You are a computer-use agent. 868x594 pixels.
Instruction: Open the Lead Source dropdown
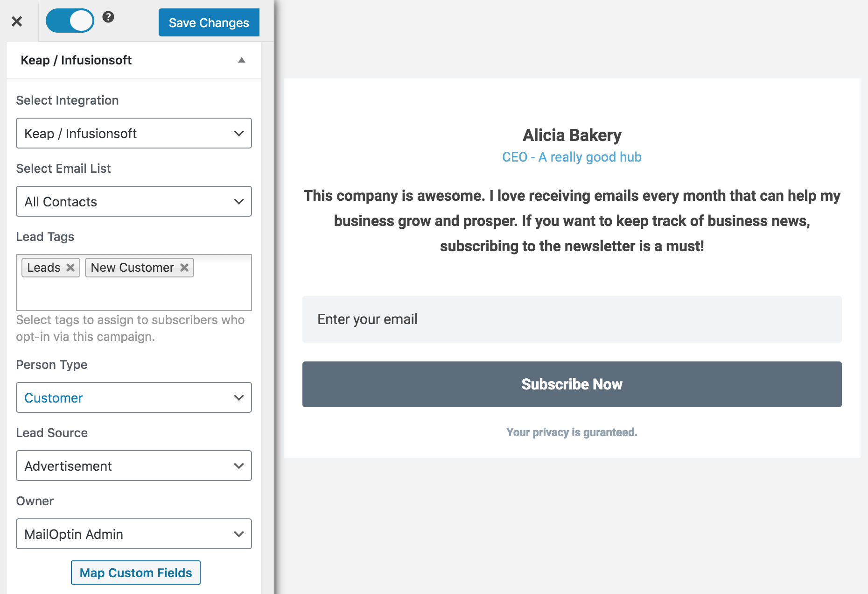(133, 466)
